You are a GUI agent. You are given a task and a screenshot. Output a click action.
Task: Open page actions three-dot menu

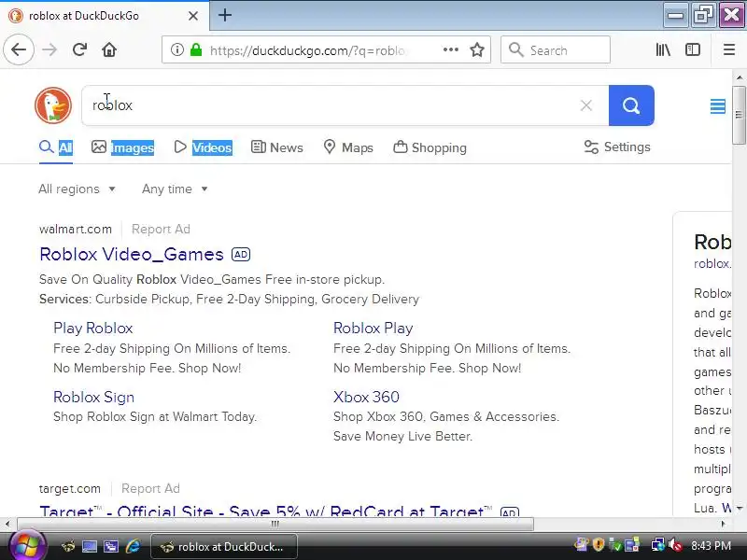click(x=451, y=49)
